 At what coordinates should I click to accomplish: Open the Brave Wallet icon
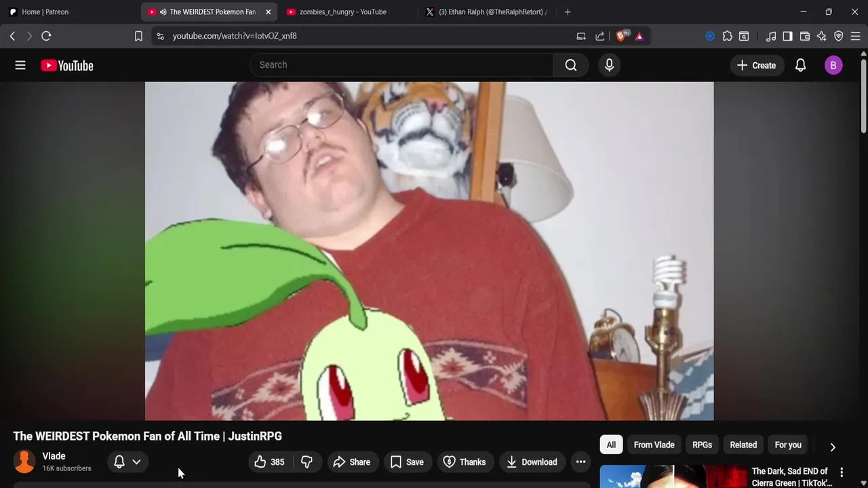pos(805,36)
